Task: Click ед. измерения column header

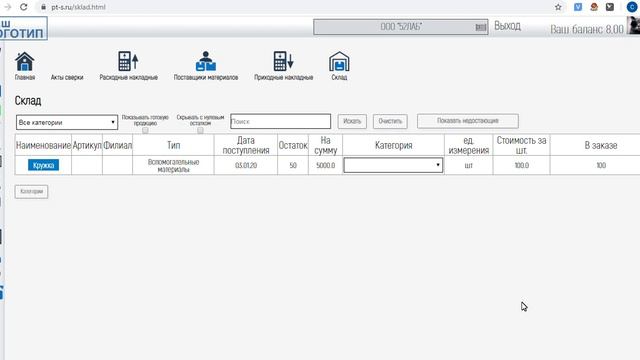Action: [469, 145]
